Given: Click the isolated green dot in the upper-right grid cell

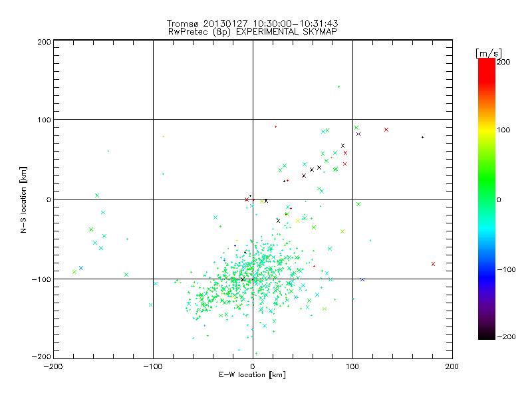Looking at the screenshot, I should point(338,87).
